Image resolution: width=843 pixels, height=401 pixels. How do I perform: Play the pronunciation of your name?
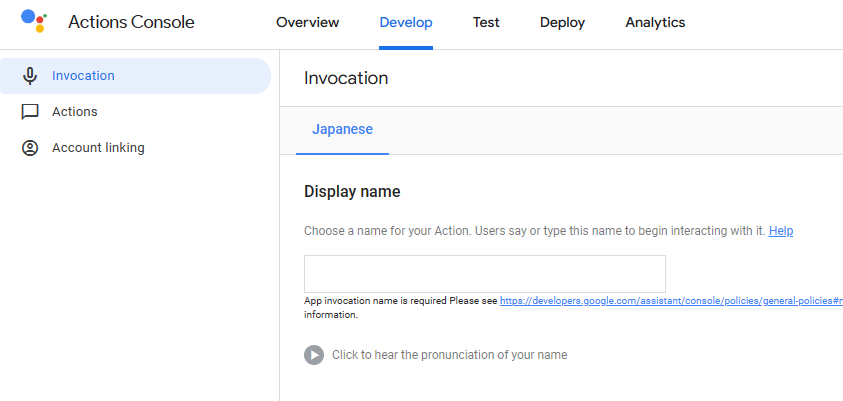point(314,355)
